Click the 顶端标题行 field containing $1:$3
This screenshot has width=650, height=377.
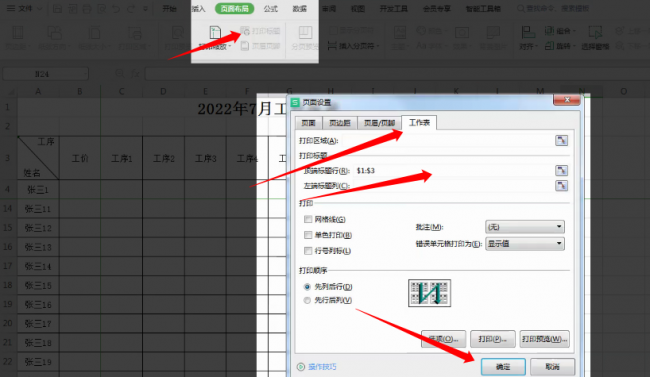tap(454, 170)
